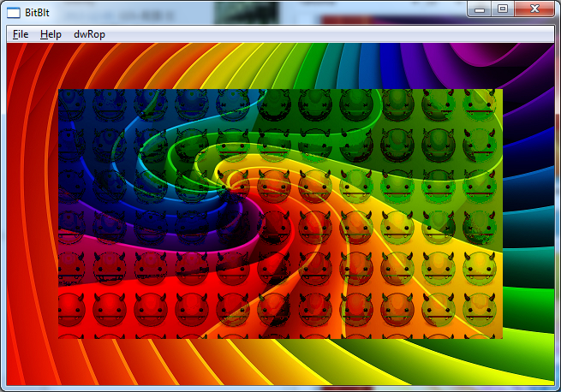Screen dimensions: 561x392
Task: Close the BitBlt window
Action: pyautogui.click(x=534, y=9)
